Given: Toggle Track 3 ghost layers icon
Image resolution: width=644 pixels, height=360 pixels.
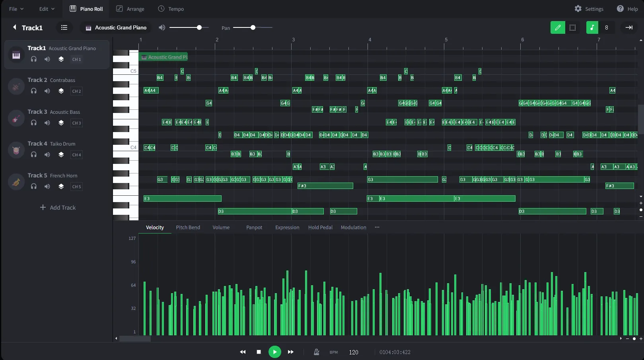Looking at the screenshot, I should click(x=61, y=123).
